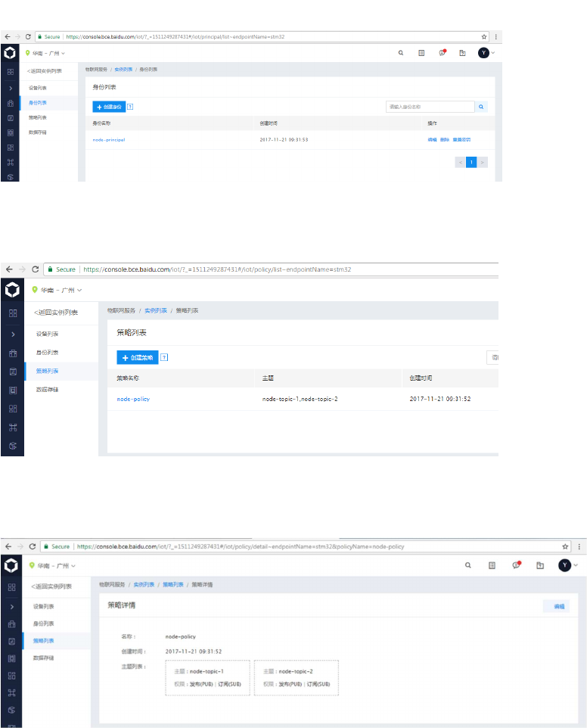
Task: Open node-principal identity link
Action: (109, 140)
